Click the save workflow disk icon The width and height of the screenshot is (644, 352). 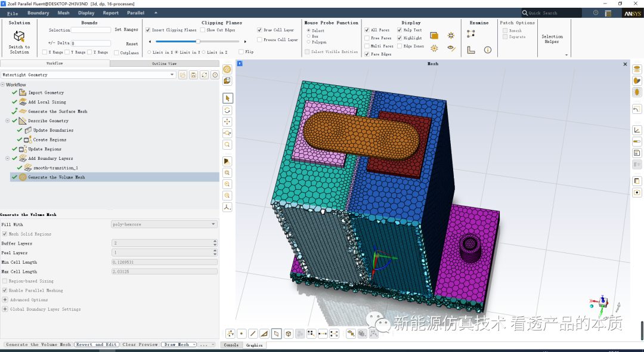193,75
